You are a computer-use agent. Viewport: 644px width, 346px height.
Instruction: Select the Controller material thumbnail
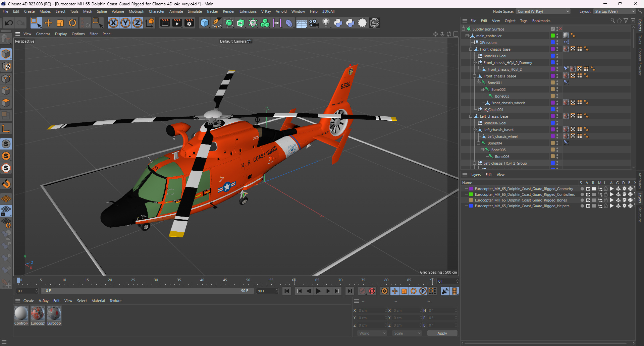pyautogui.click(x=21, y=314)
